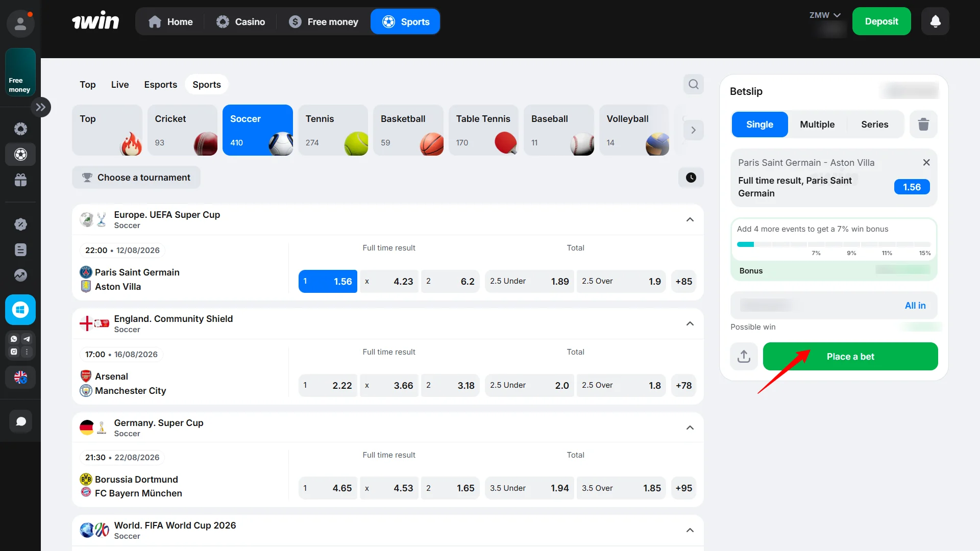Viewport: 980px width, 551px height.
Task: Select the Cricket sport card
Action: [183, 130]
